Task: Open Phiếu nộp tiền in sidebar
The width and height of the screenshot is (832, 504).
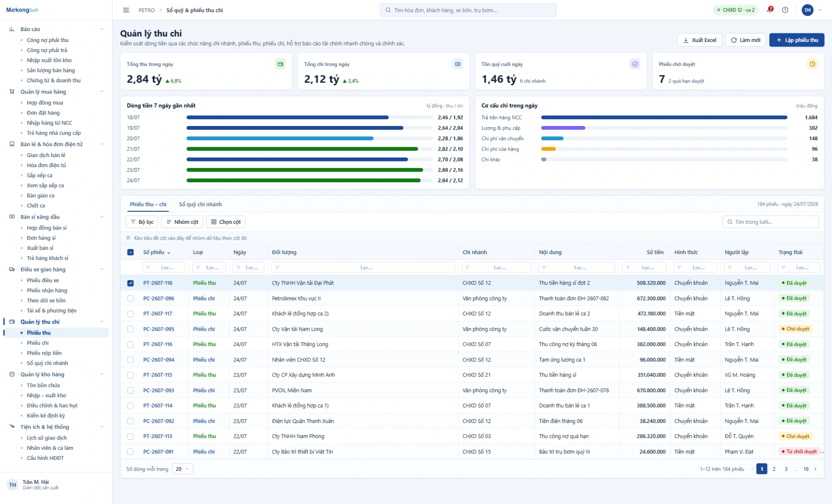Action: pyautogui.click(x=44, y=353)
